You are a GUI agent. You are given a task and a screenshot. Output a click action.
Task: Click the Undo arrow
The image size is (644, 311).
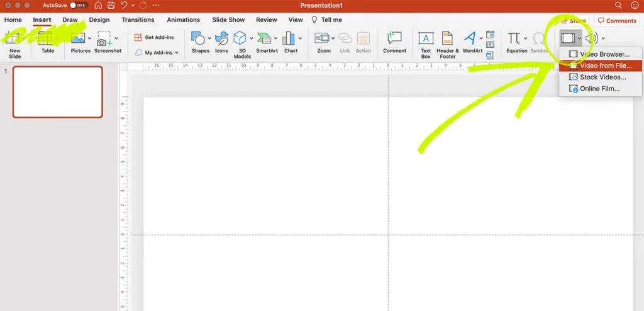[124, 6]
